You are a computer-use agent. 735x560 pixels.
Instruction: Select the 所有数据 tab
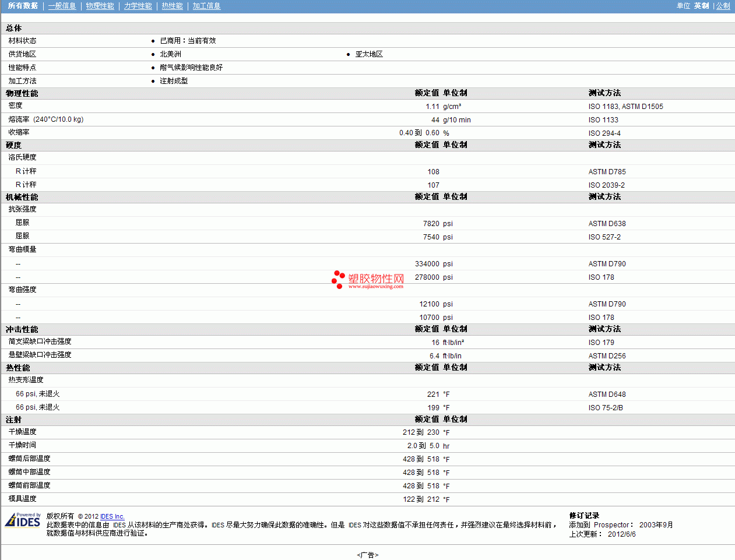click(x=23, y=6)
